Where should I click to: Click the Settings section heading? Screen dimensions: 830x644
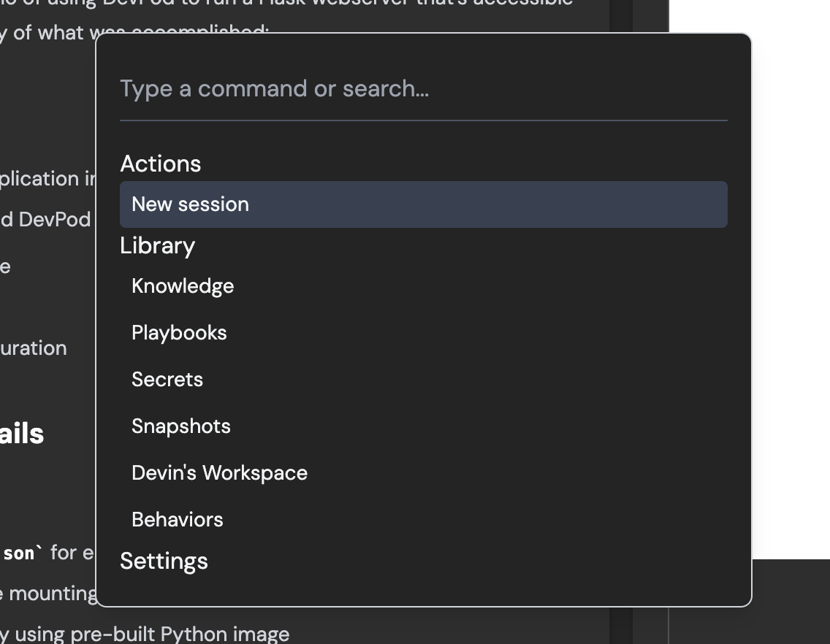tap(164, 561)
